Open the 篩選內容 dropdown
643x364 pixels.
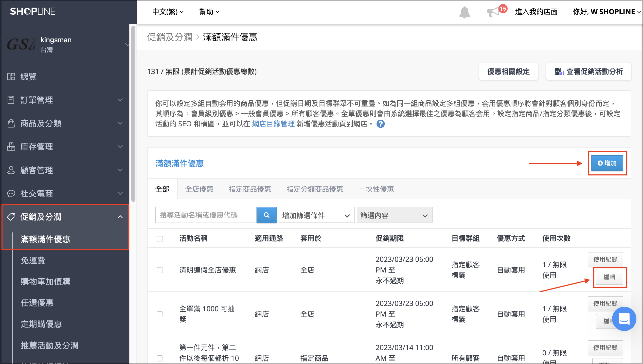[395, 215]
